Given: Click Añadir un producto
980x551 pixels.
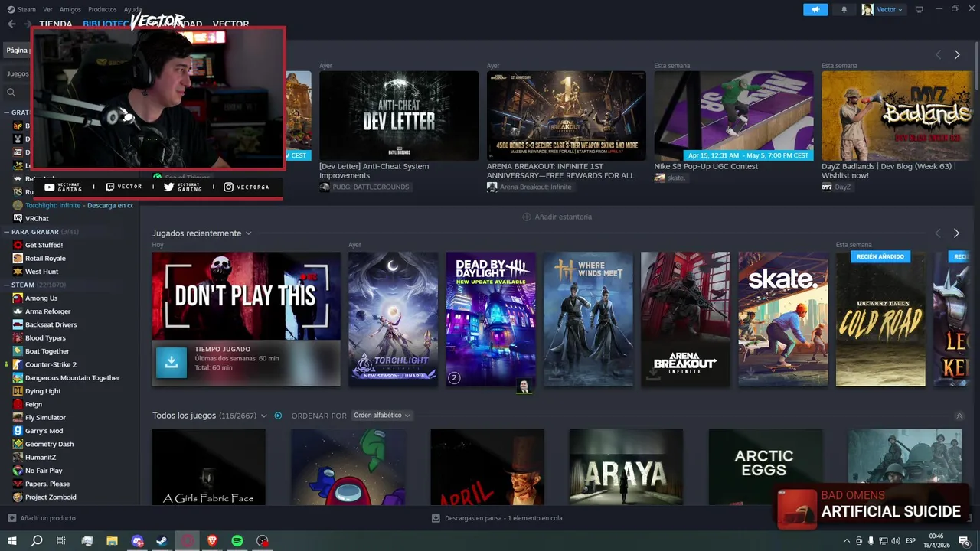Looking at the screenshot, I should (47, 518).
